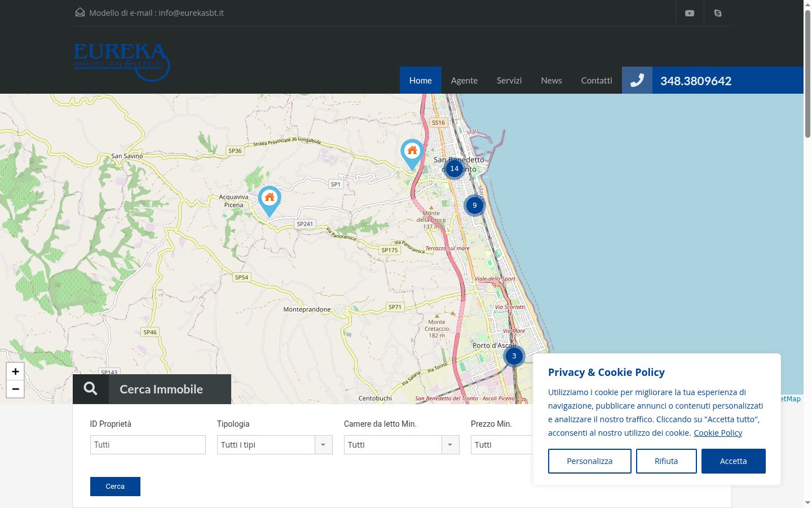This screenshot has height=508, width=812.
Task: Open the map cluster labeled 3
Action: [514, 356]
